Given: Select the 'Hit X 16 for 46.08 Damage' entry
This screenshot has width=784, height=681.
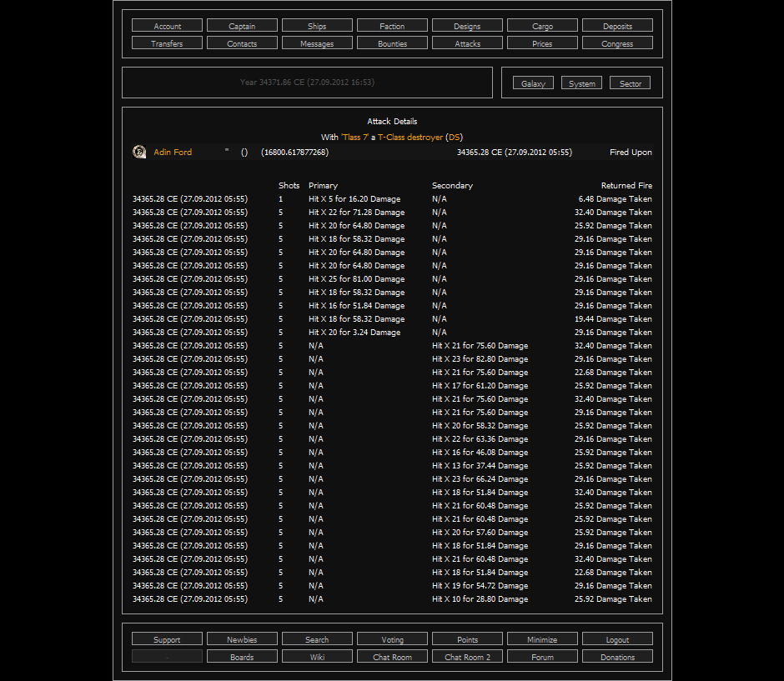Looking at the screenshot, I should 480,452.
